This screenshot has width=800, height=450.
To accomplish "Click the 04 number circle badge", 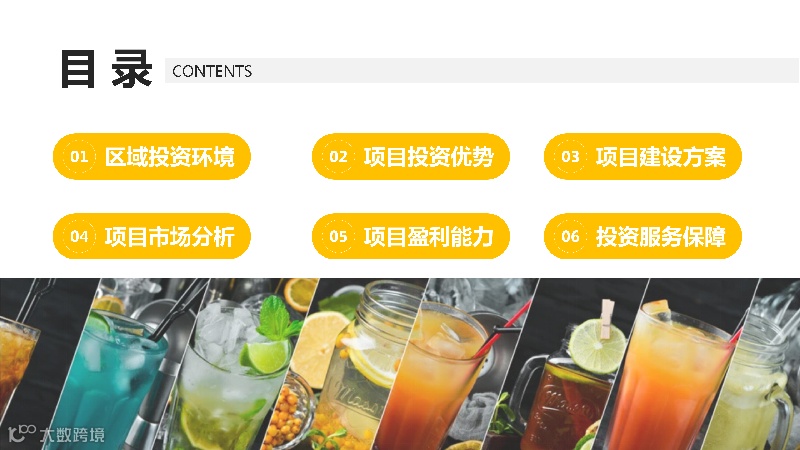I will [x=79, y=236].
